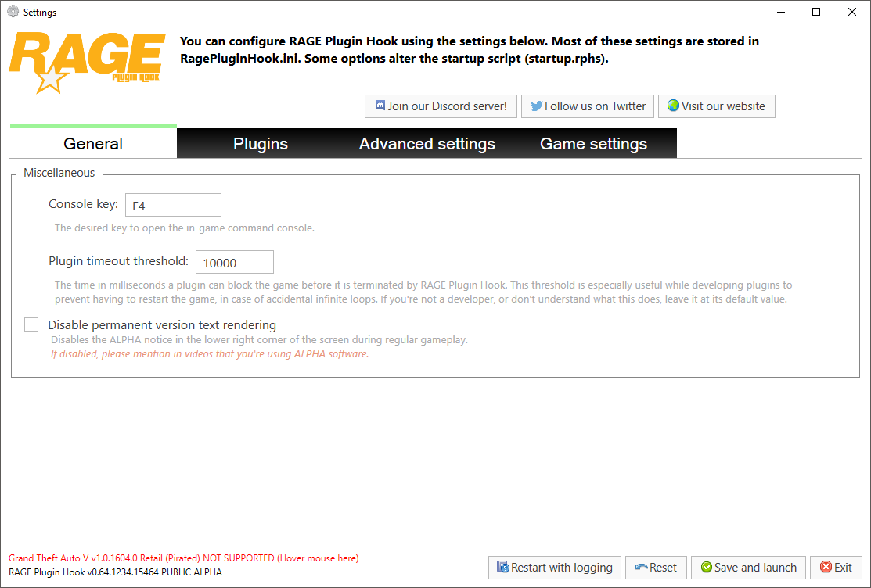Click the Disable permanent version text rendering label

162,324
